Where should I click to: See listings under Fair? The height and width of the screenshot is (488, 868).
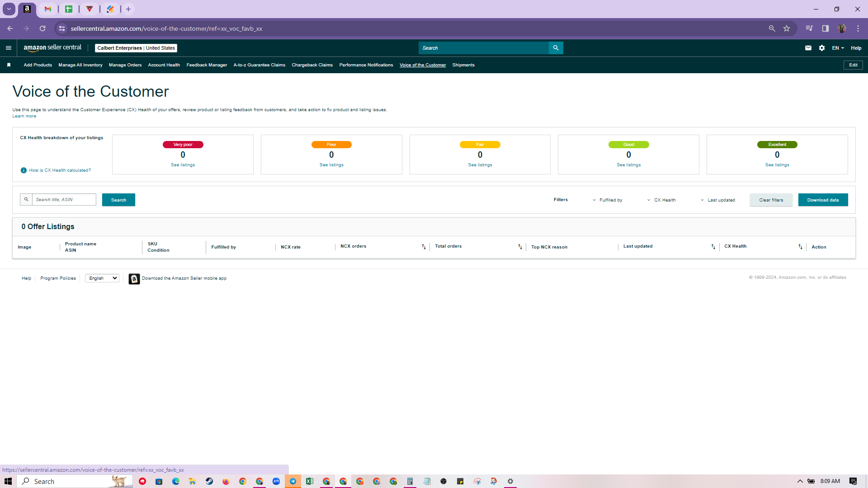(480, 165)
